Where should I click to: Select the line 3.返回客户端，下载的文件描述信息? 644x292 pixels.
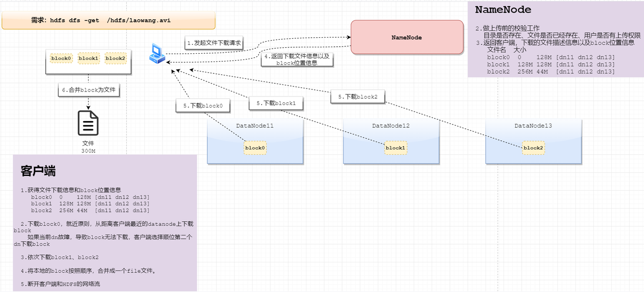554,43
